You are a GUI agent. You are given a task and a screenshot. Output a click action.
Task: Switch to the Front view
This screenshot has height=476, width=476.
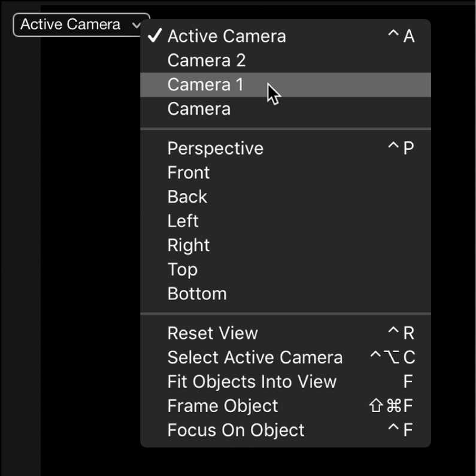click(189, 173)
